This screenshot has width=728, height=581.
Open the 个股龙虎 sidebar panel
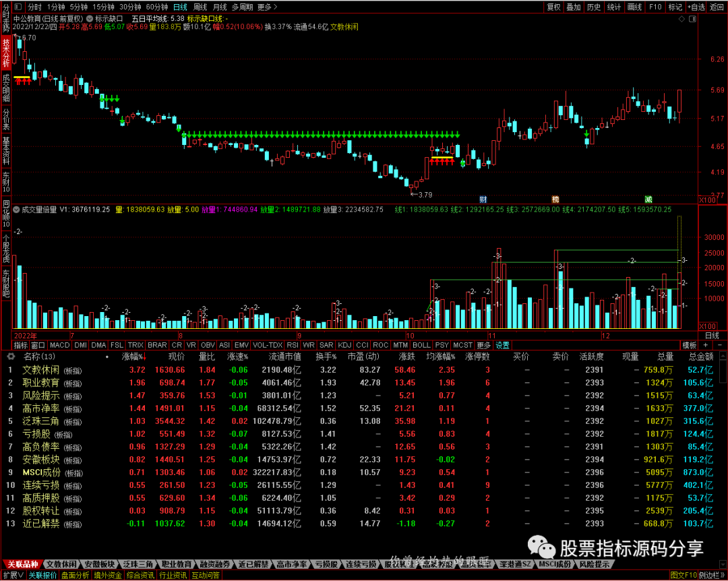(x=6, y=249)
